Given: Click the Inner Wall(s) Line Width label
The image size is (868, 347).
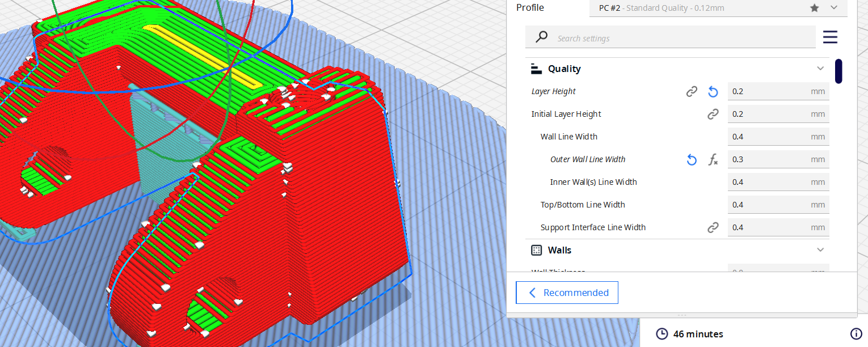Looking at the screenshot, I should 593,182.
